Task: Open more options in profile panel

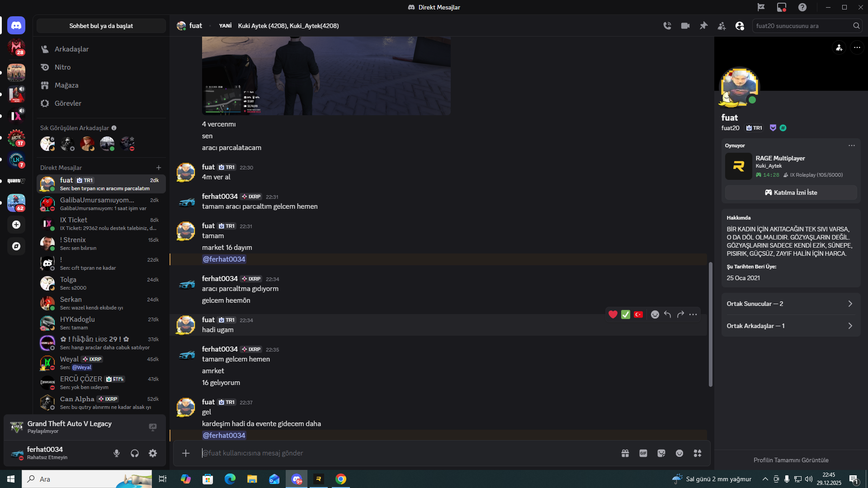Action: click(x=857, y=47)
